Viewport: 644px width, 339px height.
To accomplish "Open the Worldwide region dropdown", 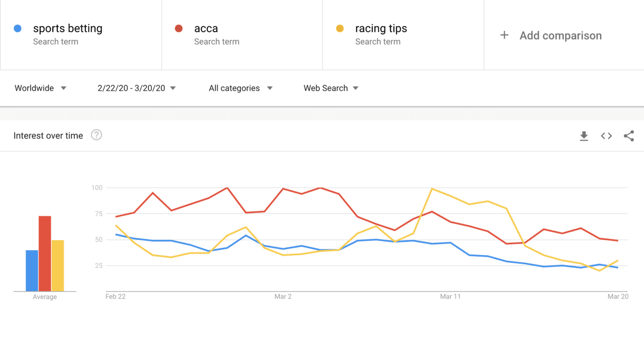I will pos(40,88).
